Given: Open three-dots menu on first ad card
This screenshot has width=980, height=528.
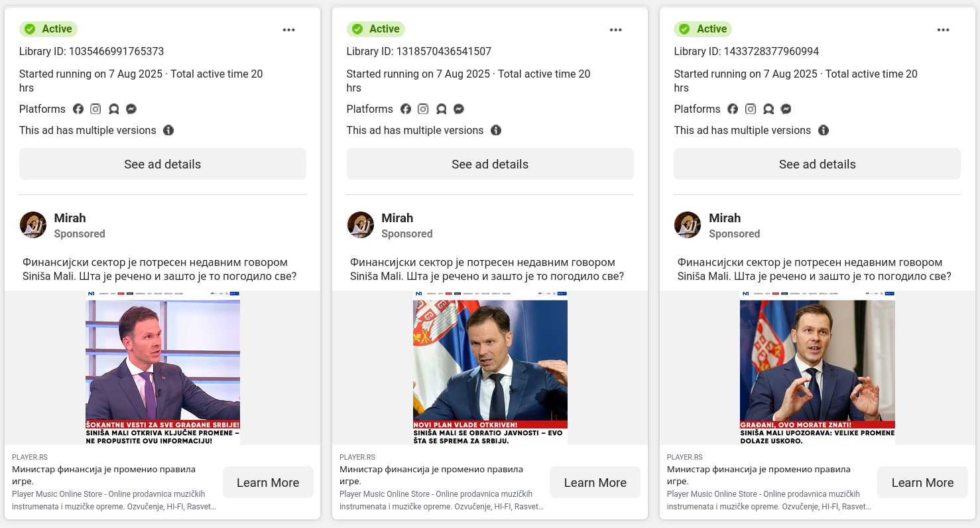Looking at the screenshot, I should pos(288,30).
